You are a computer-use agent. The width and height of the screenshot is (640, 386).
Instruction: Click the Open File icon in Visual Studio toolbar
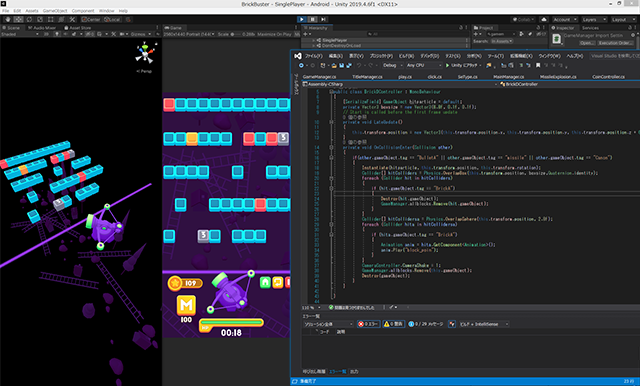coord(334,65)
